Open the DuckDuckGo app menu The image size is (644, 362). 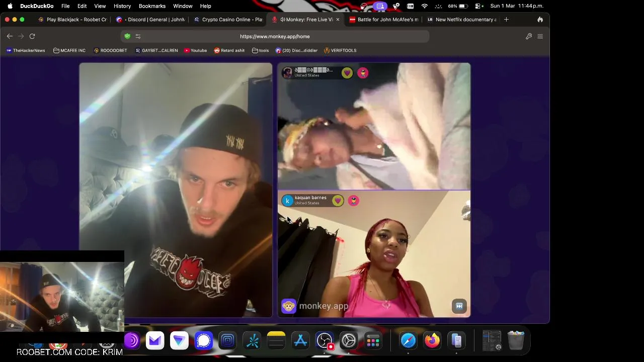click(37, 6)
